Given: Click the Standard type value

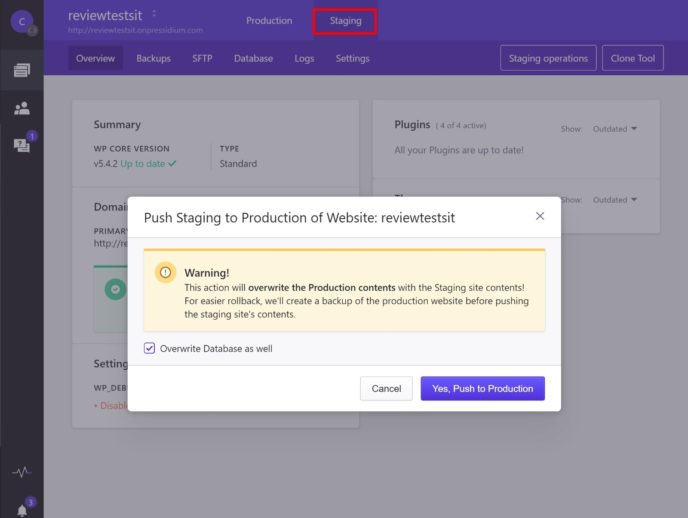Looking at the screenshot, I should (238, 164).
